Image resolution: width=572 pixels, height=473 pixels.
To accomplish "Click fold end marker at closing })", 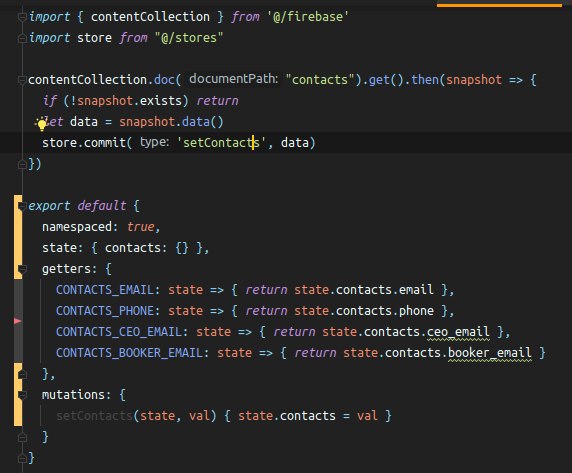I will (x=22, y=164).
